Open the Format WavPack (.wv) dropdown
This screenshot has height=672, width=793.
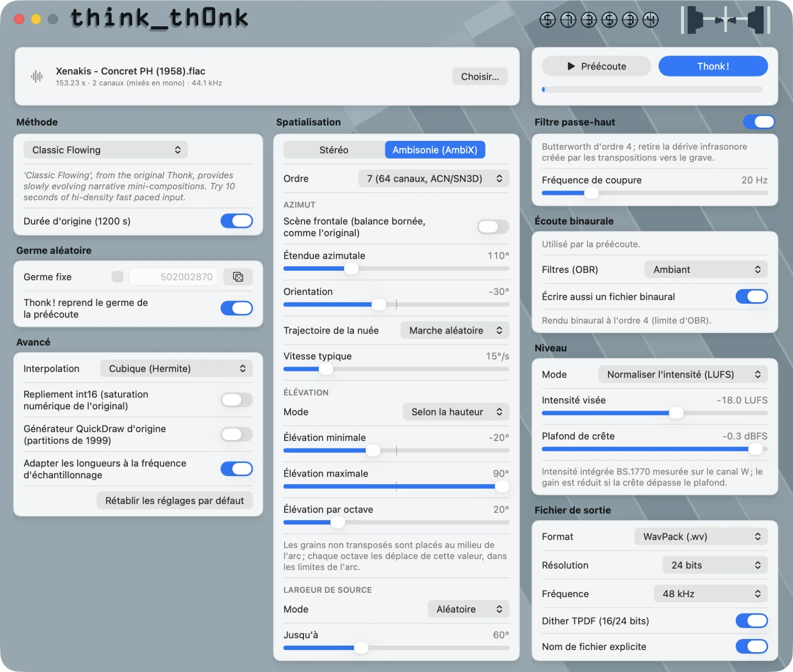tap(701, 537)
